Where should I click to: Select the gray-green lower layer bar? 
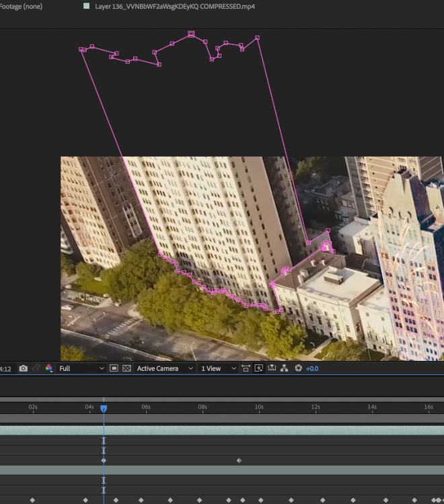click(x=222, y=470)
